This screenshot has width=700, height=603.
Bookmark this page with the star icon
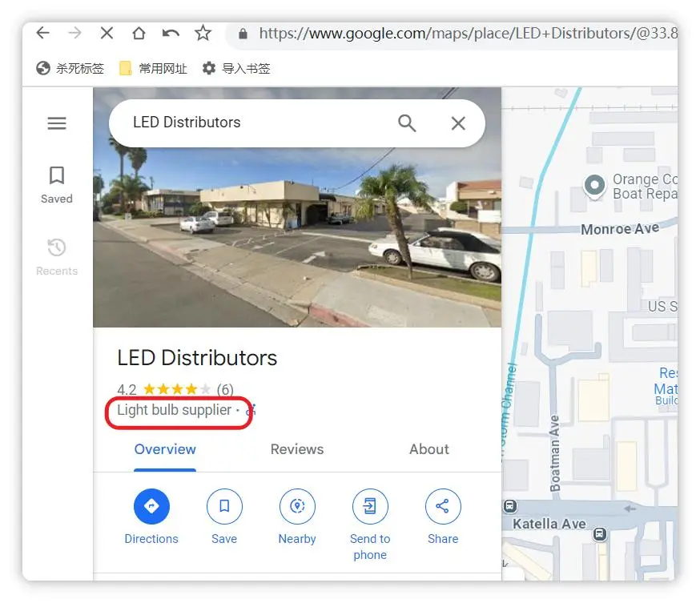(x=203, y=33)
